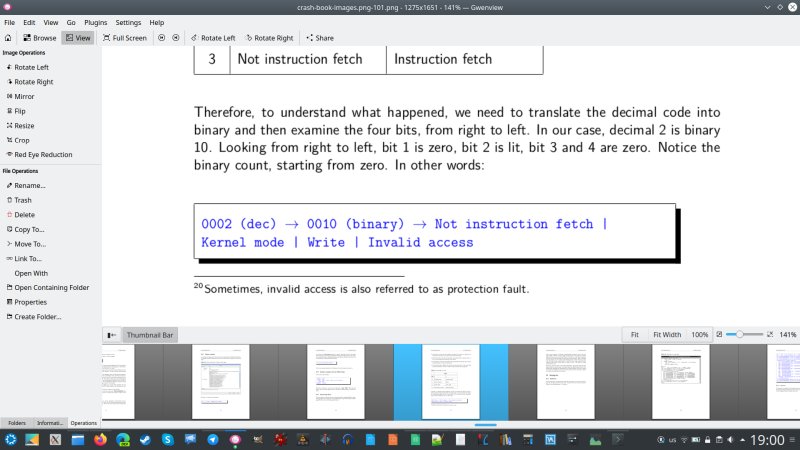Switch to Browse mode
The width and height of the screenshot is (800, 450).
39,38
